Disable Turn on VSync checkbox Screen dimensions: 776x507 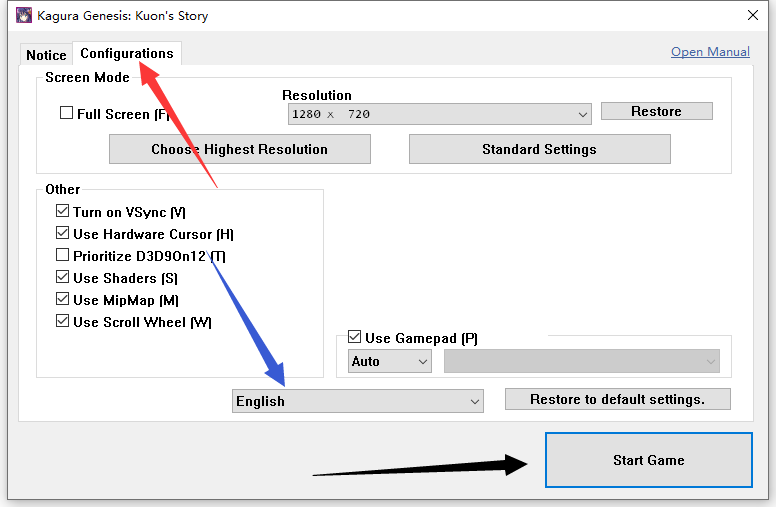pyautogui.click(x=63, y=212)
